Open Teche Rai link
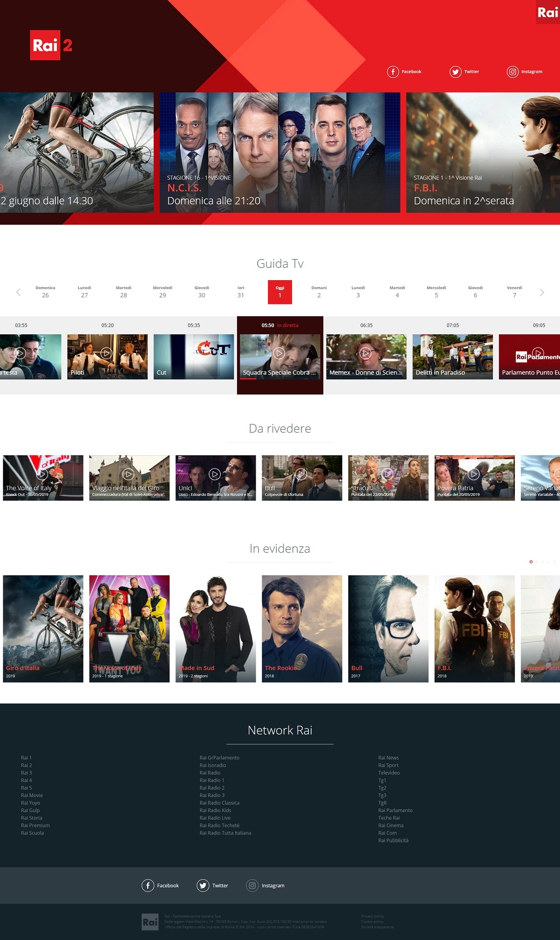The width and height of the screenshot is (560, 940). (x=389, y=818)
